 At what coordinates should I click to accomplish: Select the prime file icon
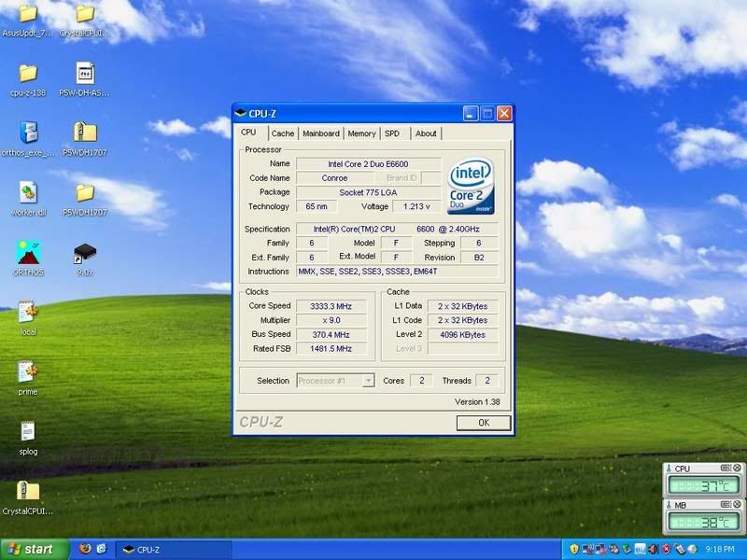click(x=28, y=371)
